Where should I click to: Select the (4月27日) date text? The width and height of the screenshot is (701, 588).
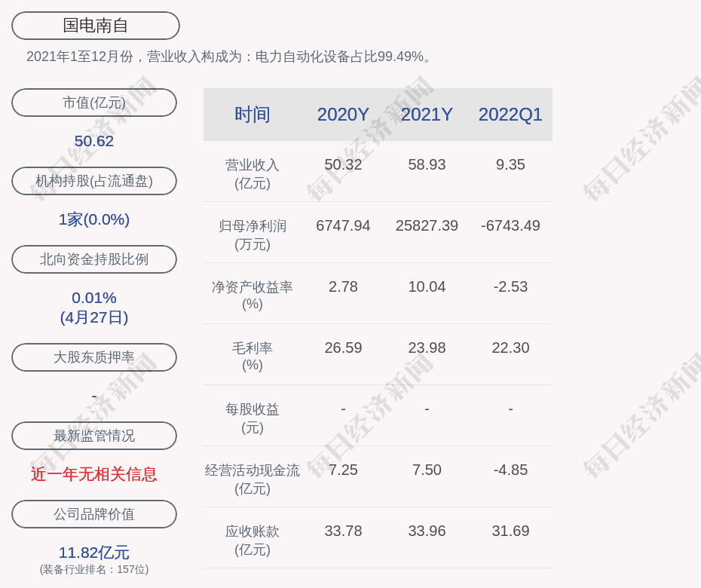point(94,317)
